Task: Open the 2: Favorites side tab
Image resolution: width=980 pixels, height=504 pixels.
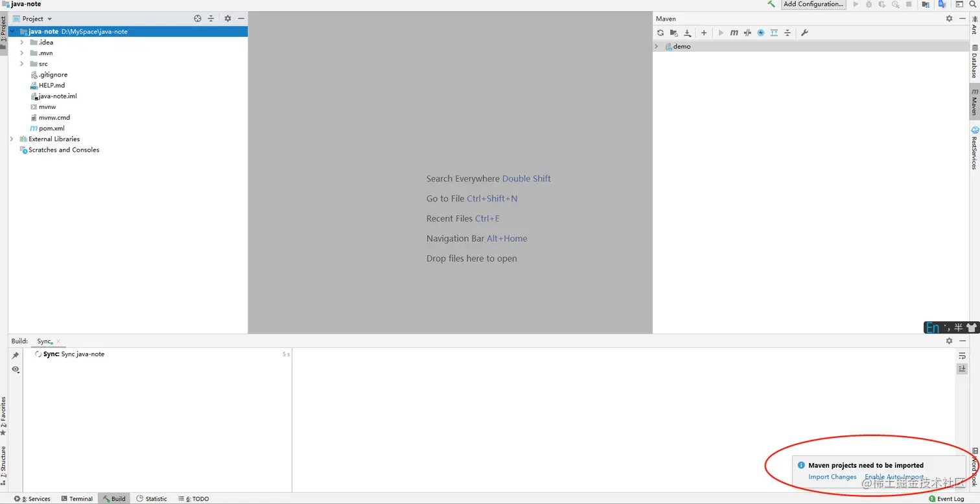Action: pos(3,416)
